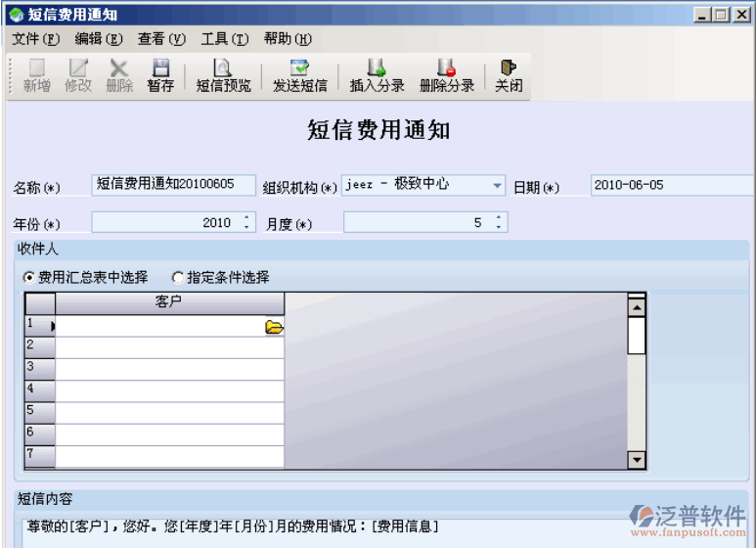Click the customer cell in row 4
The width and height of the screenshot is (756, 548).
pyautogui.click(x=169, y=390)
